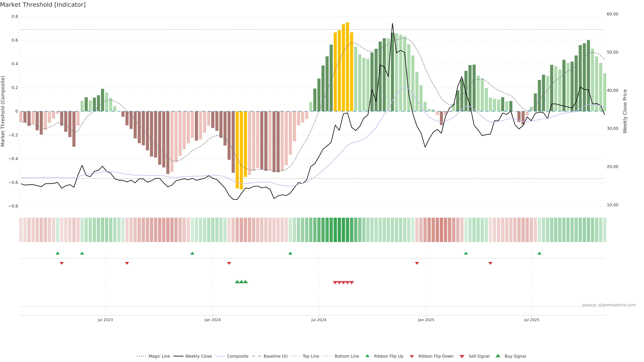
Task: Click the Market Threshold [Indicator] title
Action: tap(43, 5)
